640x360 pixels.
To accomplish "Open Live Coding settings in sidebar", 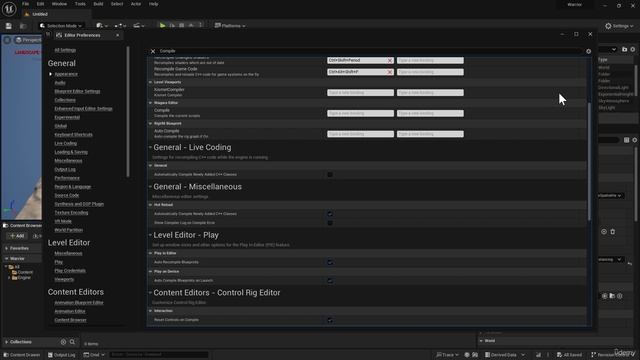I will [66, 143].
